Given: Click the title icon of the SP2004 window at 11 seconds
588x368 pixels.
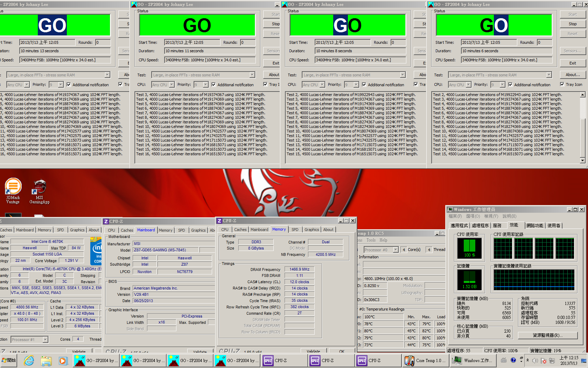Looking at the screenshot, I should (134, 5).
